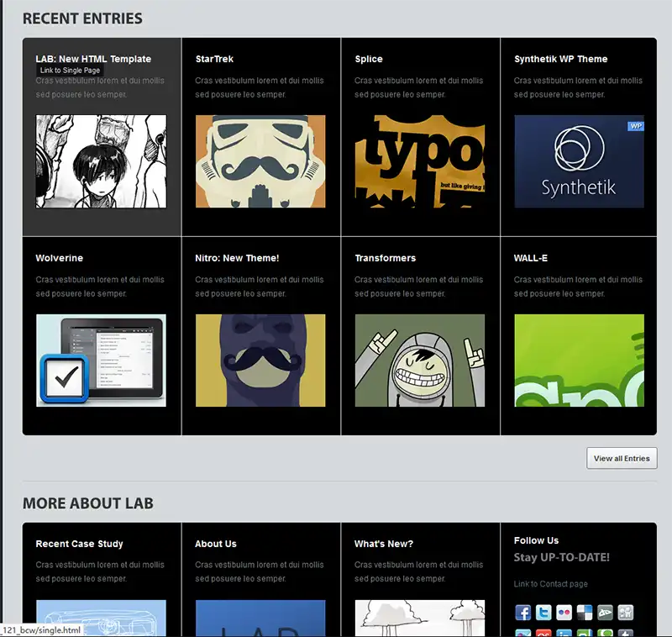This screenshot has width=672, height=637.
Task: Click the description text under Wolverine
Action: [x=100, y=287]
